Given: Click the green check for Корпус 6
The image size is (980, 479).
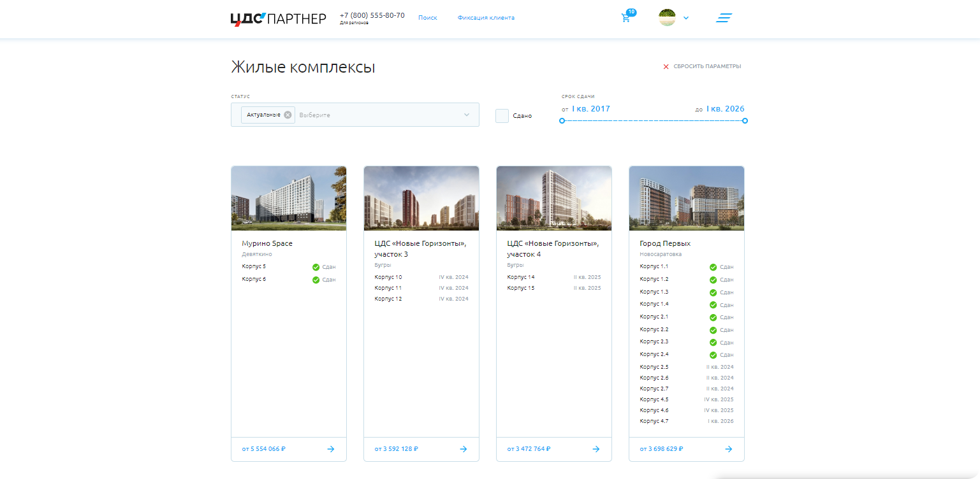Looking at the screenshot, I should pyautogui.click(x=316, y=280).
